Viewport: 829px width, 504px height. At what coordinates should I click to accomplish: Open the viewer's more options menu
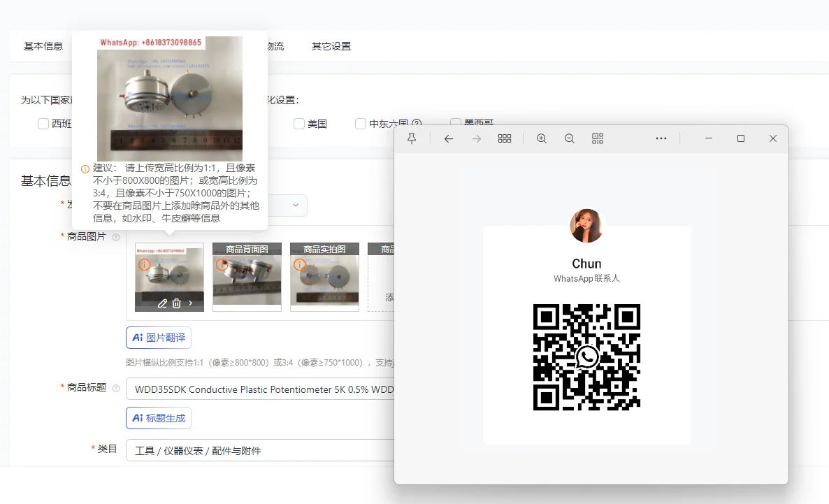[661, 138]
